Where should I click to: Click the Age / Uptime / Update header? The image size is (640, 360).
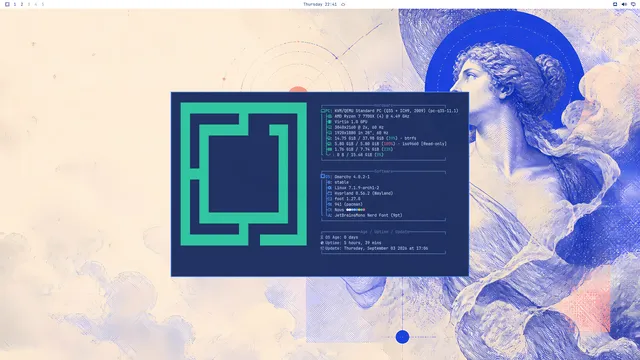[x=385, y=232]
